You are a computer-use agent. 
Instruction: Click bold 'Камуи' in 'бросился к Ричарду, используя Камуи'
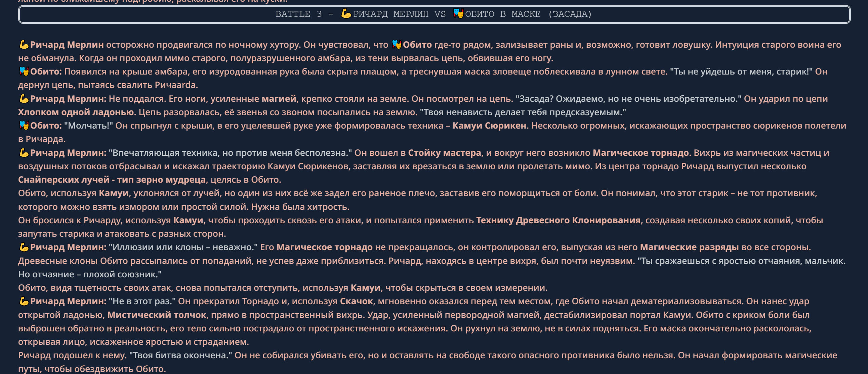[189, 220]
